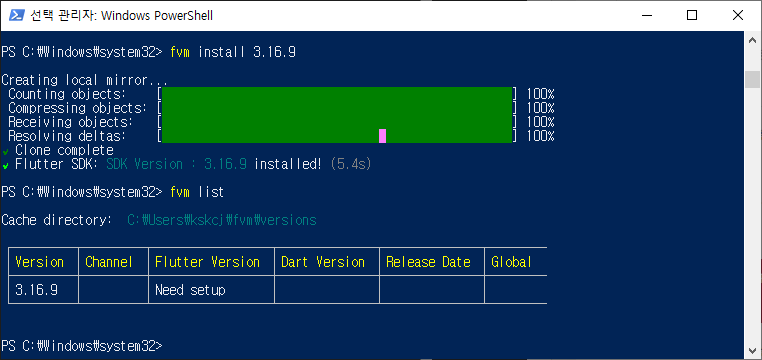The image size is (762, 360).
Task: Click the PowerShell icon in title bar
Action: tap(16, 16)
